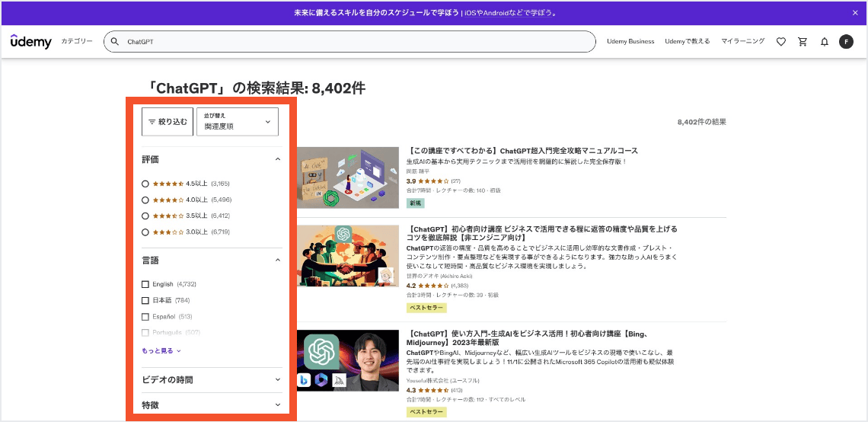Open the notifications bell icon
The height and width of the screenshot is (422, 868).
(825, 42)
